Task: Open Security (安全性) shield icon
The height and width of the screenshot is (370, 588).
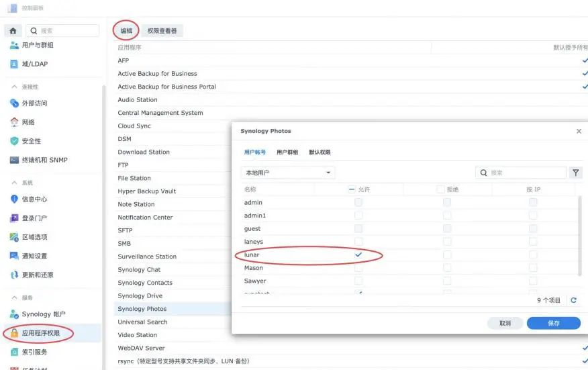Action: pyautogui.click(x=14, y=141)
